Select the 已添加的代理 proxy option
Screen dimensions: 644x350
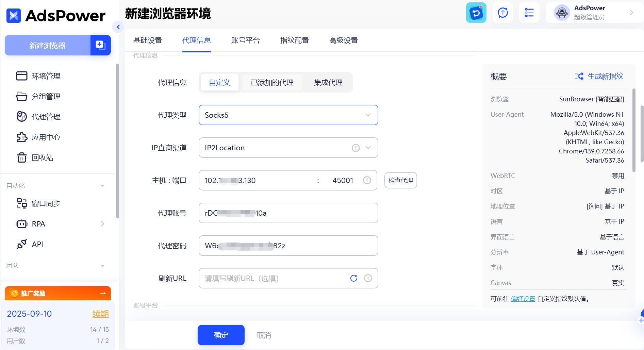pos(272,82)
